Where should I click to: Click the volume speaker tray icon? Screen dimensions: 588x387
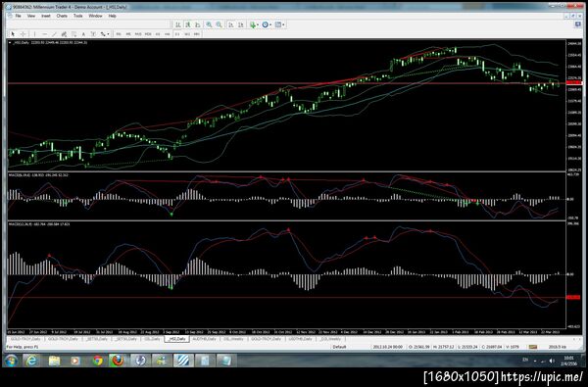(x=552, y=361)
